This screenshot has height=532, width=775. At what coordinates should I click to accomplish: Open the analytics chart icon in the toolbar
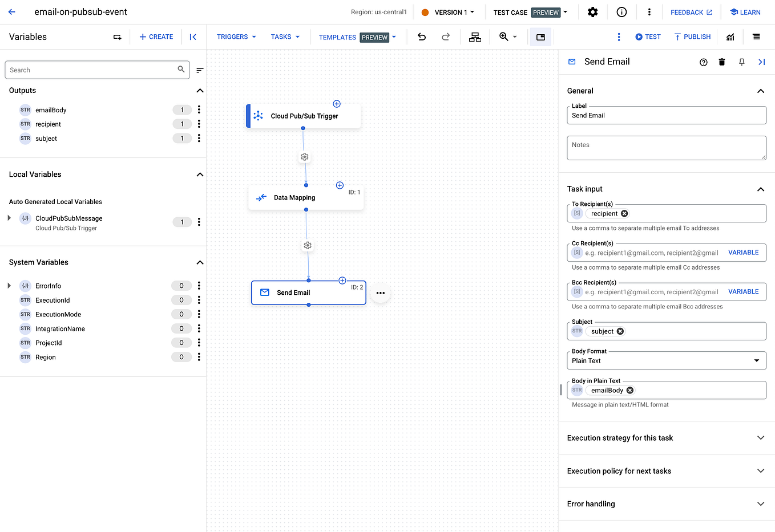coord(730,36)
